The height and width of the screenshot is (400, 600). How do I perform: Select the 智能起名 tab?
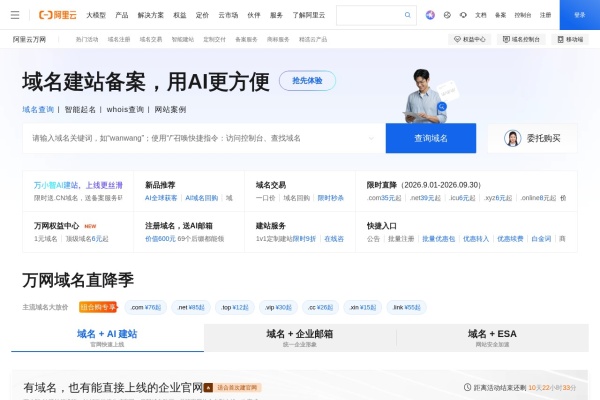point(80,109)
